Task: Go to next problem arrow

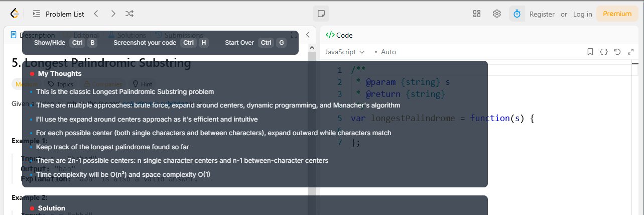Action: [x=113, y=14]
